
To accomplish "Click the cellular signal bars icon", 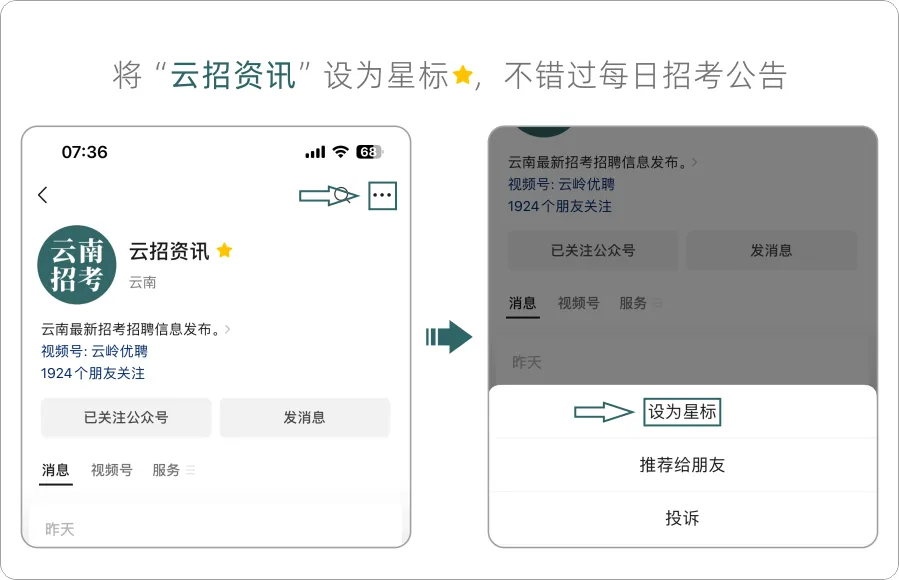I will click(x=315, y=152).
